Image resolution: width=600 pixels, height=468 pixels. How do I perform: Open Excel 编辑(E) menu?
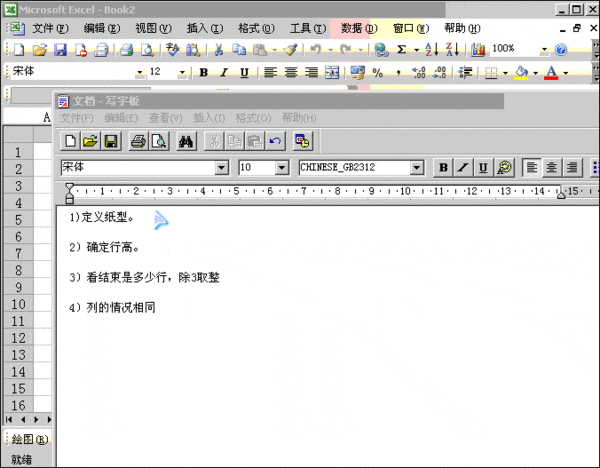pos(102,28)
